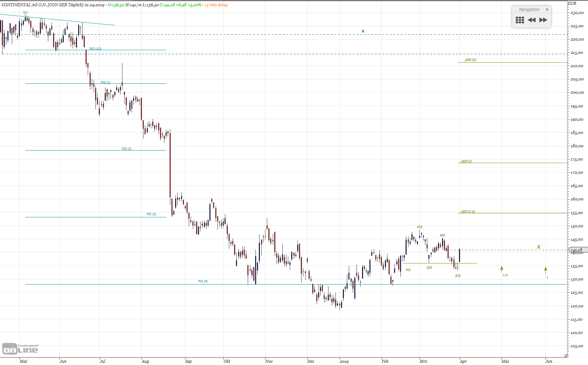Image resolution: width=588 pixels, height=365 pixels.
Task: Click the 230,00 price axis label
Action: coord(577,13)
